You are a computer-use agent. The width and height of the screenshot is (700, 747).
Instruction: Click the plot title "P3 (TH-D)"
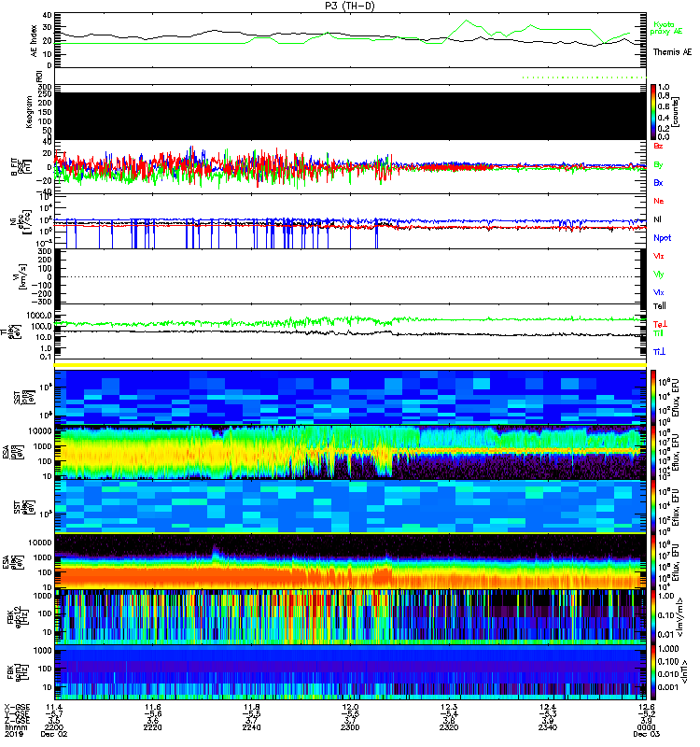click(x=350, y=6)
